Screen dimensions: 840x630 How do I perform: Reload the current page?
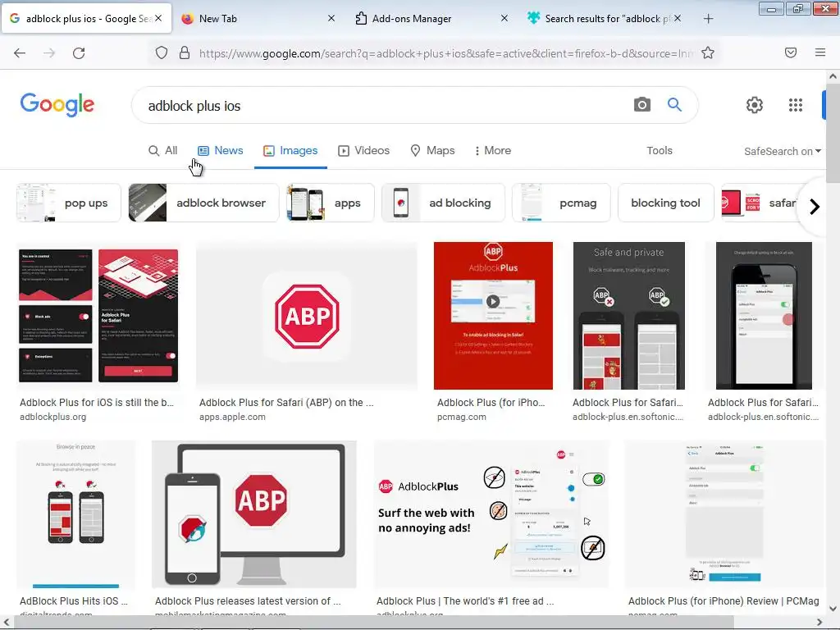coord(79,53)
